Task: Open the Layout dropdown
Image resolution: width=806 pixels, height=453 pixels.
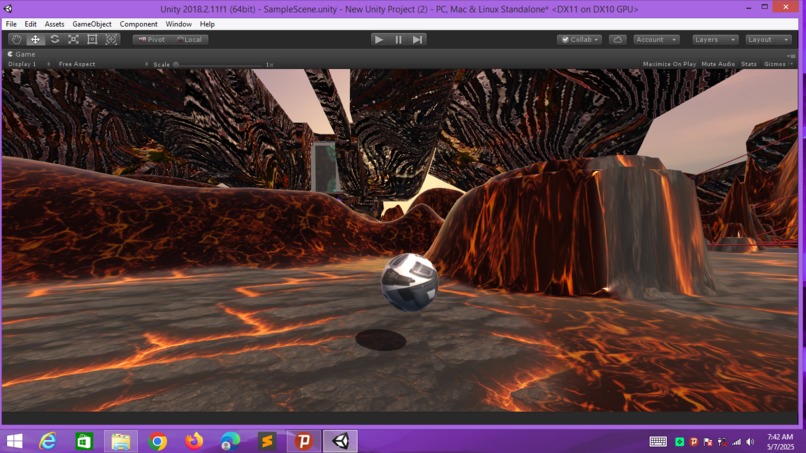Action: (x=768, y=40)
